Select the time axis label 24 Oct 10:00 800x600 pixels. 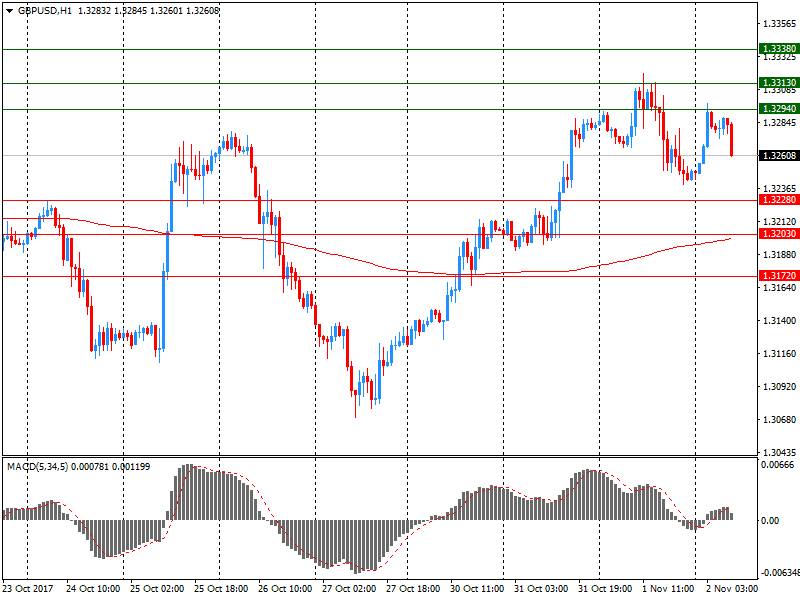point(93,589)
